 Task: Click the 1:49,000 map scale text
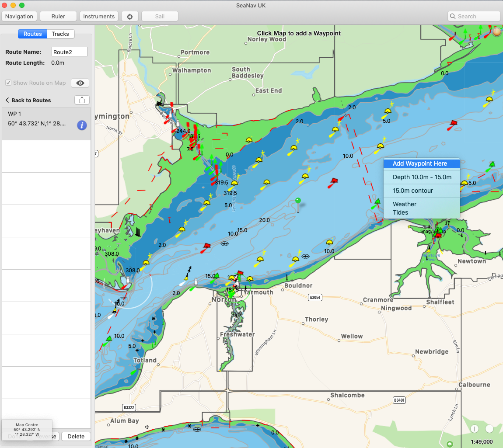click(482, 441)
